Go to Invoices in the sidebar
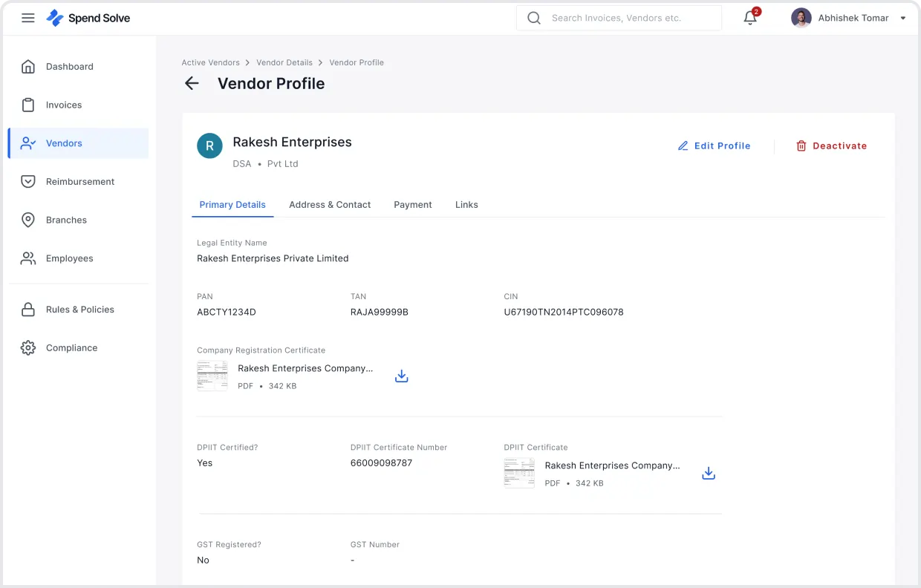Image resolution: width=921 pixels, height=588 pixels. (x=64, y=105)
